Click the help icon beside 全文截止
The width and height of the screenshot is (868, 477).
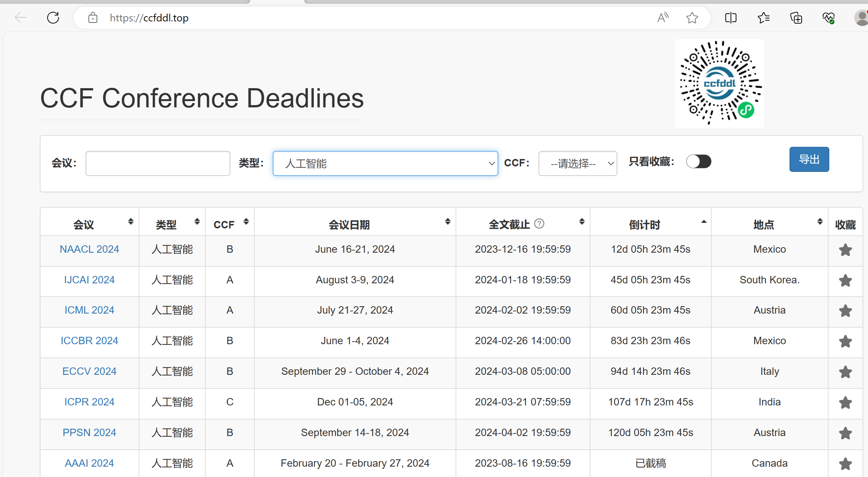tap(539, 224)
